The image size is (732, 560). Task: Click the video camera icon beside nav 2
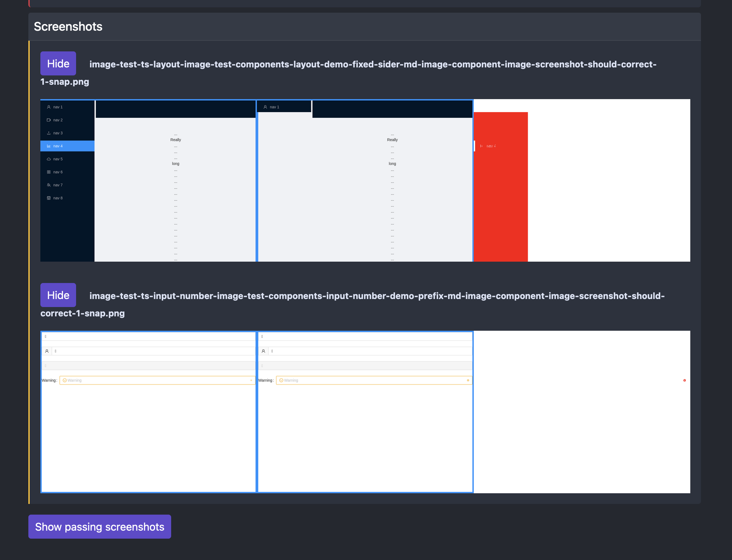49,120
